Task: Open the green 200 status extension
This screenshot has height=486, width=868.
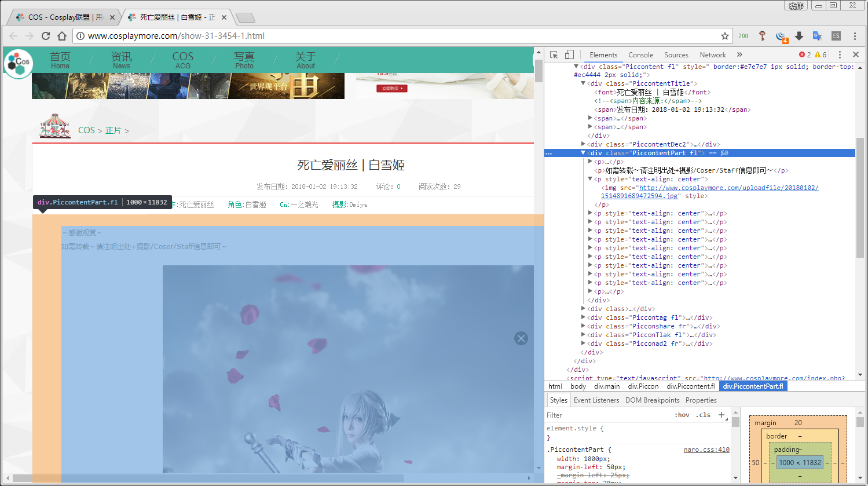Action: [x=744, y=36]
